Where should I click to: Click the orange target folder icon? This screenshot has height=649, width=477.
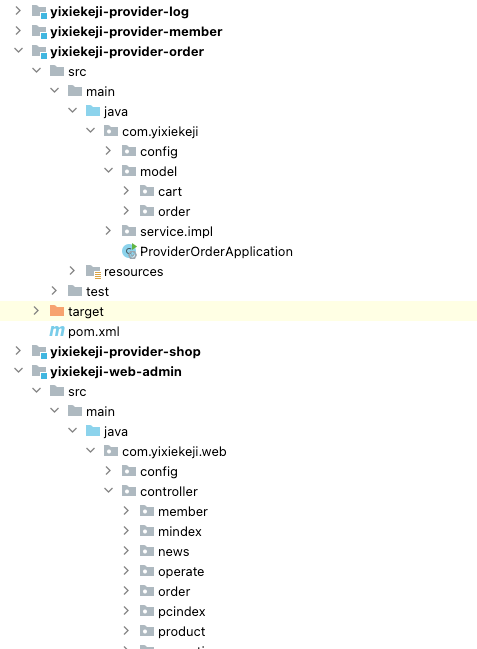pos(57,311)
